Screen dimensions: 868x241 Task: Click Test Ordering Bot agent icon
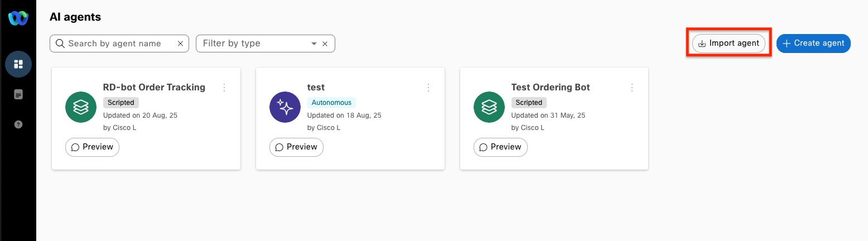[489, 107]
